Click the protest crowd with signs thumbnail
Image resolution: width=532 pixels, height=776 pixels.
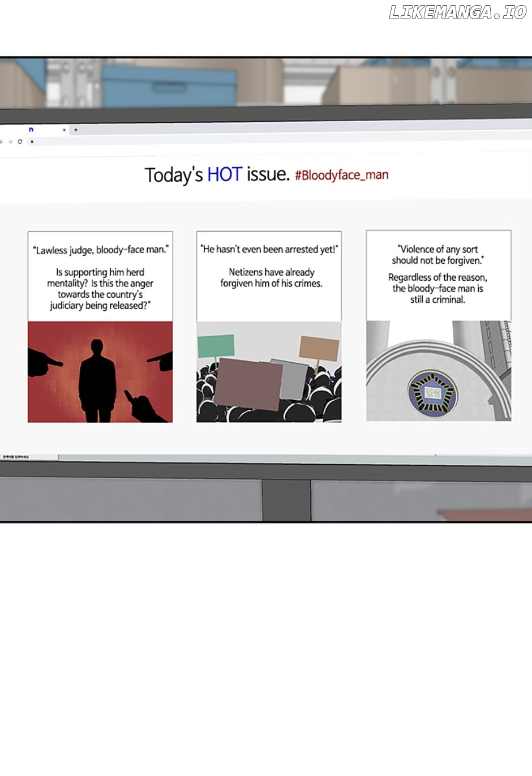pos(269,372)
